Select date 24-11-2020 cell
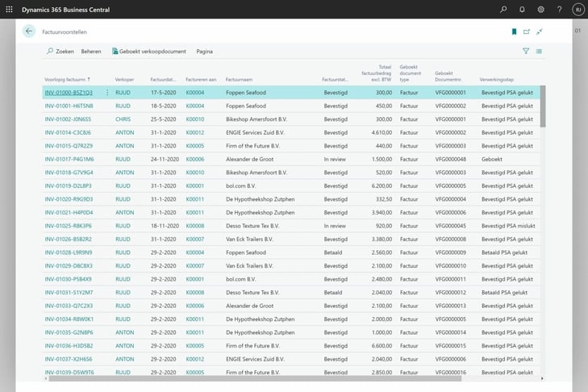 click(165, 160)
